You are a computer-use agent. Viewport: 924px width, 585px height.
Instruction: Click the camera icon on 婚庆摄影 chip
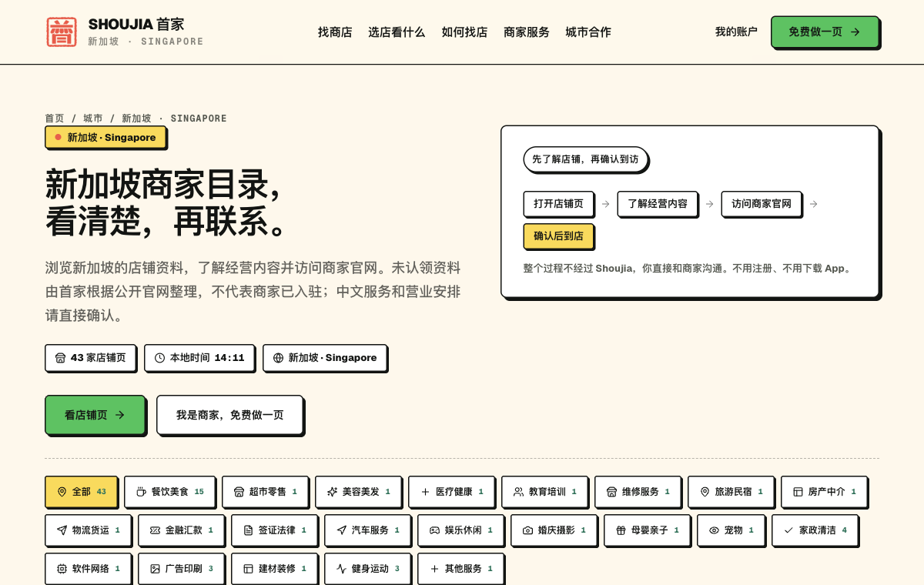coord(527,530)
